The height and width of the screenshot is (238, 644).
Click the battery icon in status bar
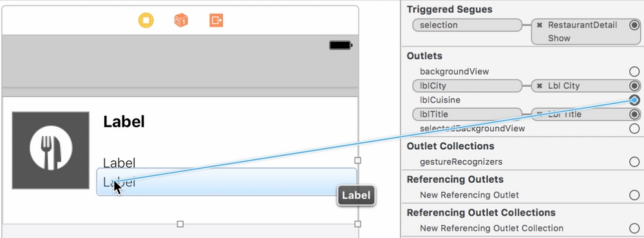tap(341, 45)
